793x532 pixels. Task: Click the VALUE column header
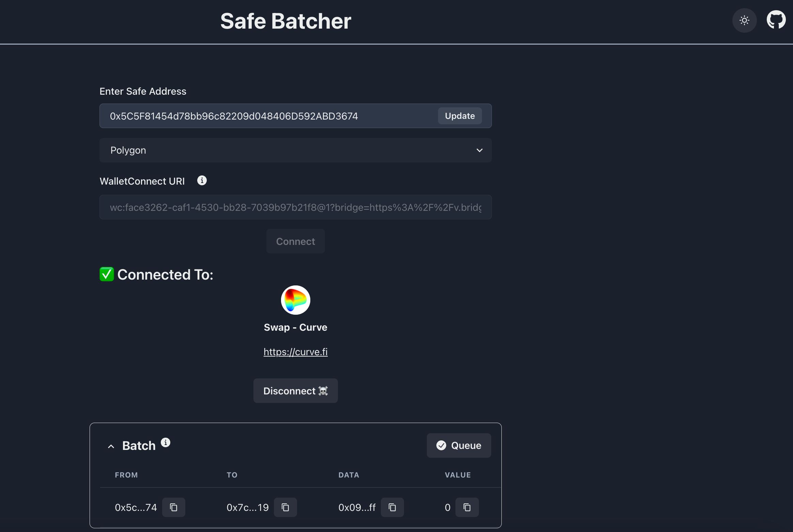click(x=457, y=475)
